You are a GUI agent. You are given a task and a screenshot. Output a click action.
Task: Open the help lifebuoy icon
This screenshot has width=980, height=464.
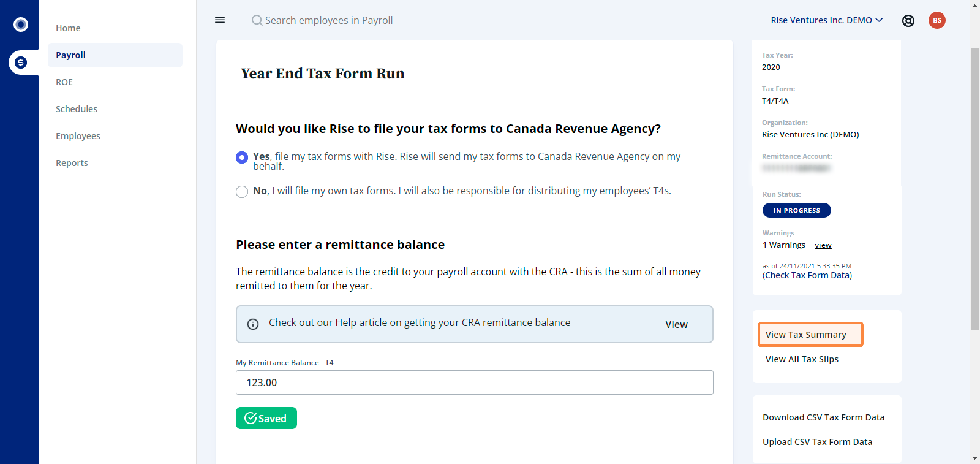pyautogui.click(x=908, y=21)
